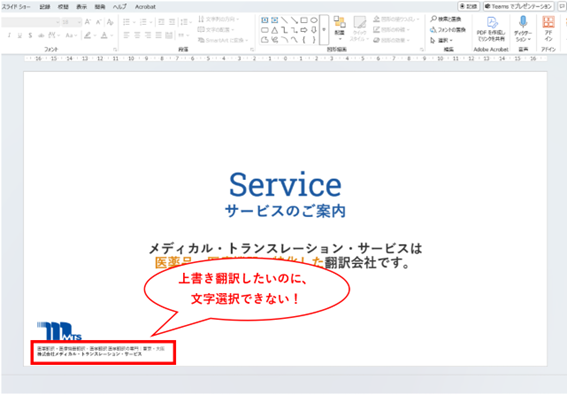Align paragraph text to the left

126,35
